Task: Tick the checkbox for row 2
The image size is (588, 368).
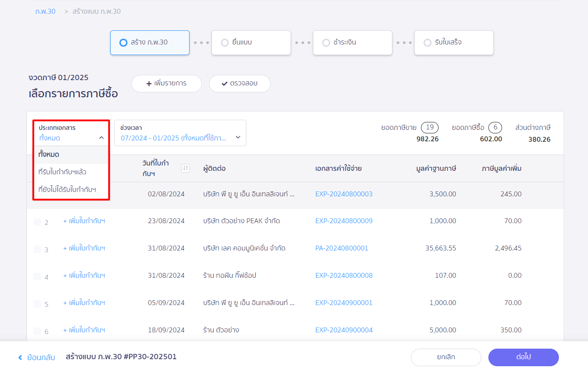Action: point(37,222)
